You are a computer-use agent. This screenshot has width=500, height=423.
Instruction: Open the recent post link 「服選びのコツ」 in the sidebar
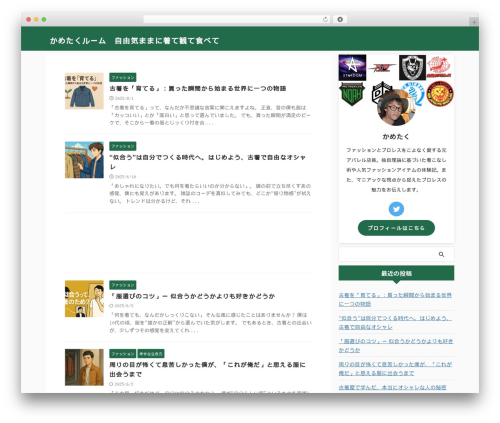396,346
